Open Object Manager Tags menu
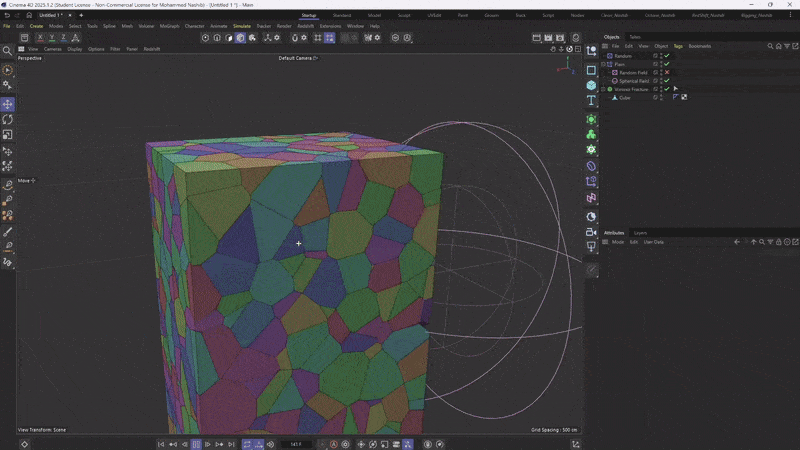This screenshot has height=450, width=800. pos(678,46)
